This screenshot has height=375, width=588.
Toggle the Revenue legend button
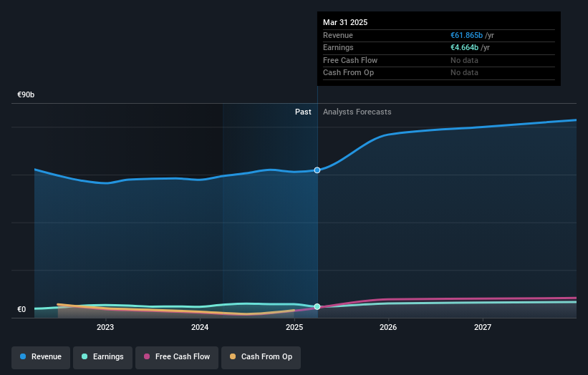click(x=41, y=357)
